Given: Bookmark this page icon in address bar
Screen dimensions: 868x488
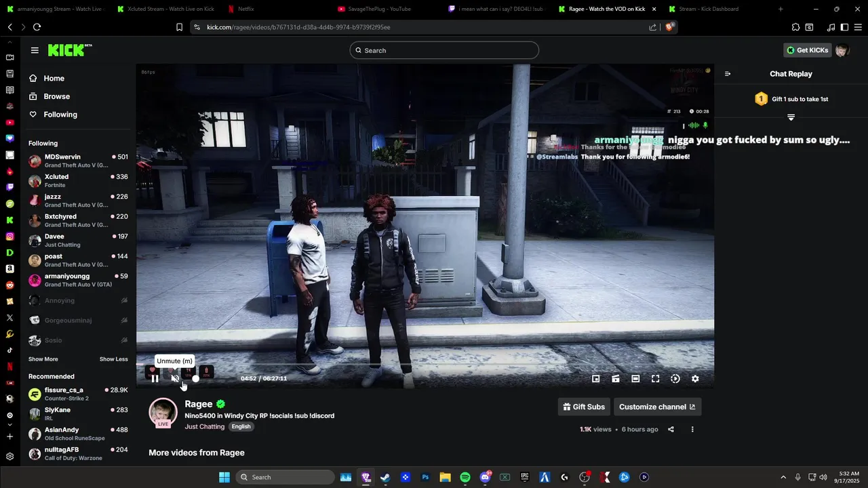Looking at the screenshot, I should (x=179, y=27).
